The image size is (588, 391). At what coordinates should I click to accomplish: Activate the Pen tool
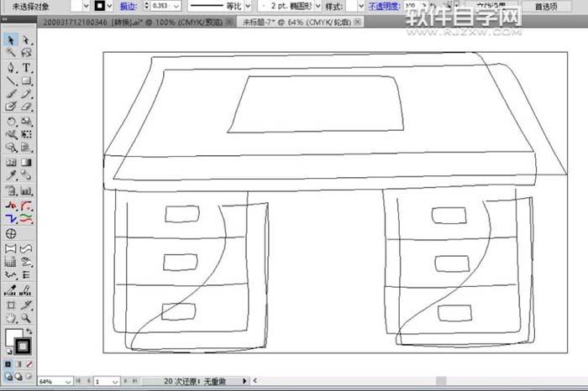(x=11, y=67)
